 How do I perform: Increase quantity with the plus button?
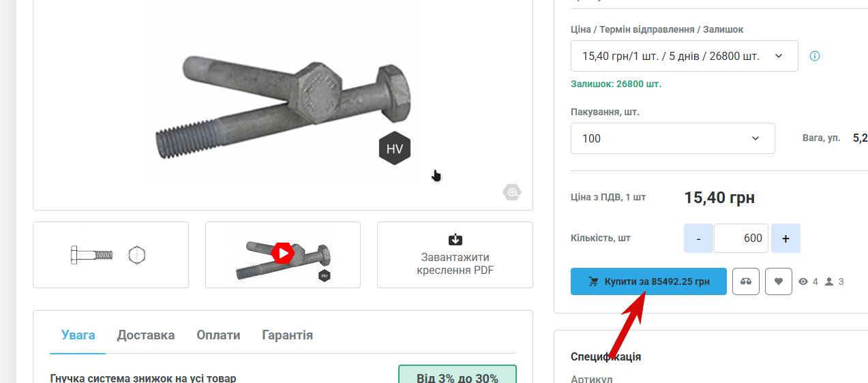(785, 239)
